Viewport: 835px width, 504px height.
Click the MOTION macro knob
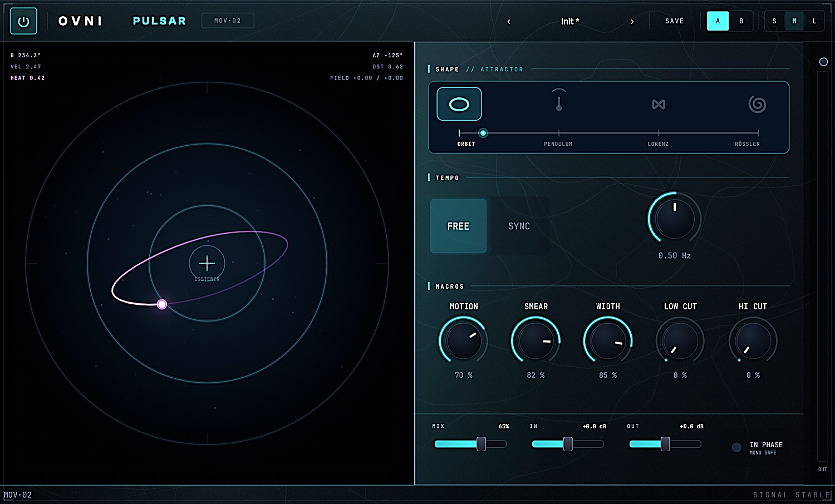463,340
